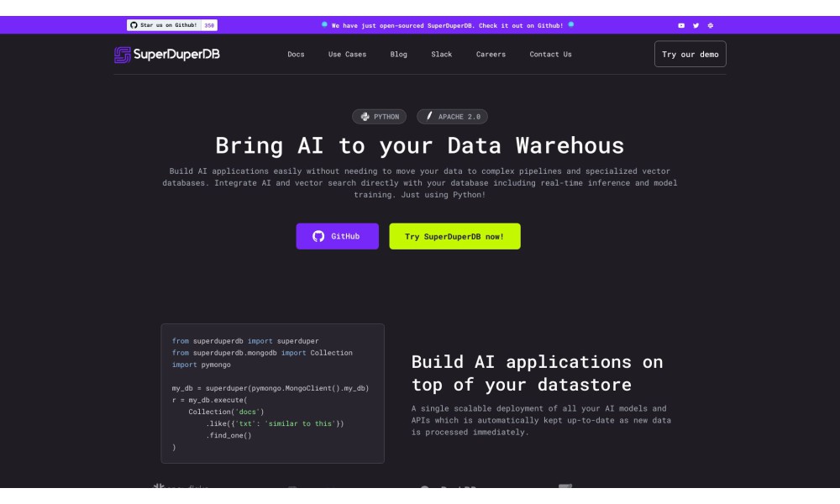Image resolution: width=840 pixels, height=504 pixels.
Task: Click the 'A single scalable deployment' paragraph
Action: click(x=541, y=420)
